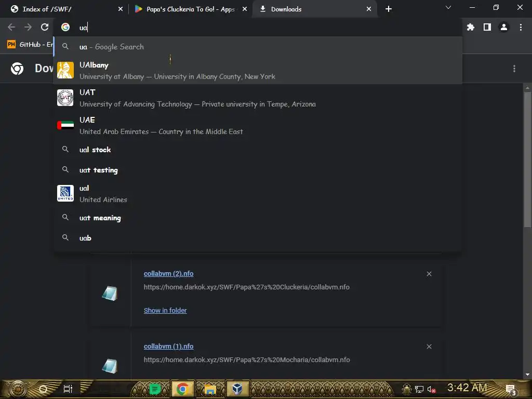Open Chrome's three-dot menu
This screenshot has width=532, height=399.
pos(521,27)
